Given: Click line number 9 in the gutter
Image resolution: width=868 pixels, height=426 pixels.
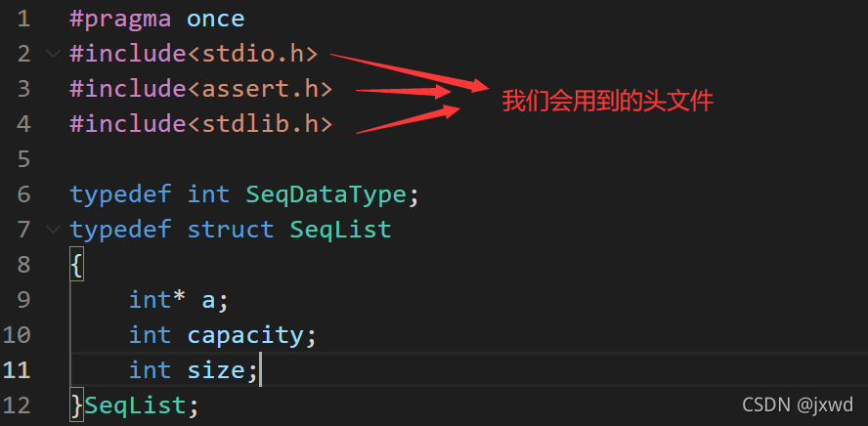Looking at the screenshot, I should click(x=23, y=300).
